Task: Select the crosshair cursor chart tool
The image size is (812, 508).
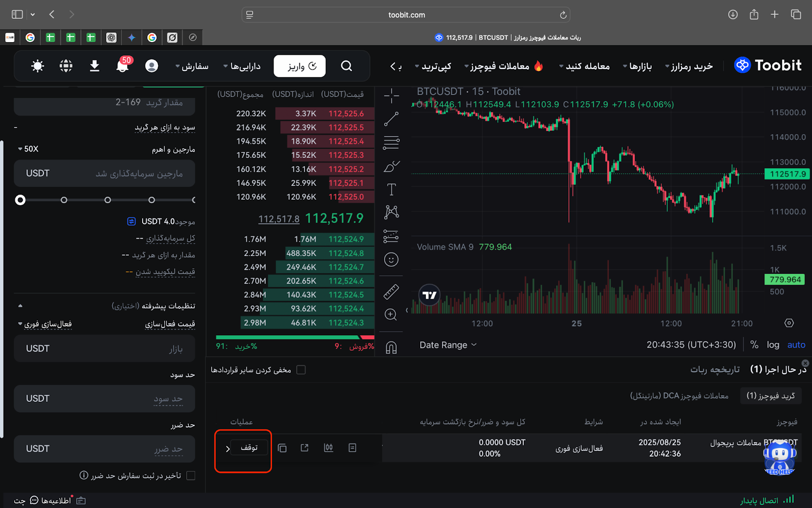Action: click(x=391, y=96)
